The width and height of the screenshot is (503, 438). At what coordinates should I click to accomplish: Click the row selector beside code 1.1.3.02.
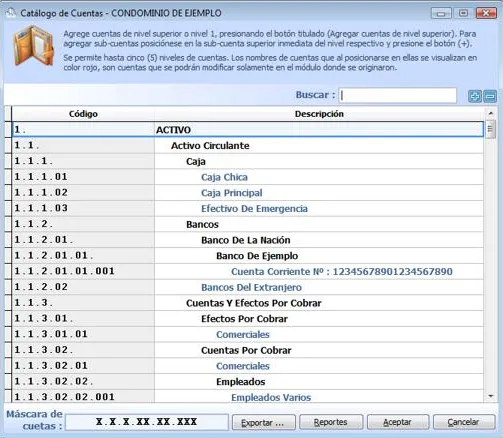[x=8, y=350]
